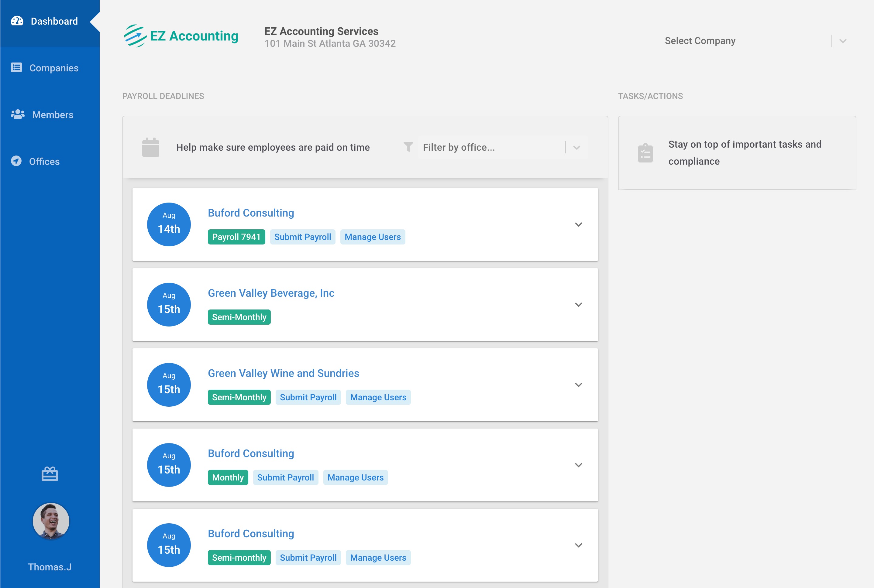This screenshot has width=874, height=588.
Task: Click Submit Payroll for Payroll 7941
Action: click(302, 237)
